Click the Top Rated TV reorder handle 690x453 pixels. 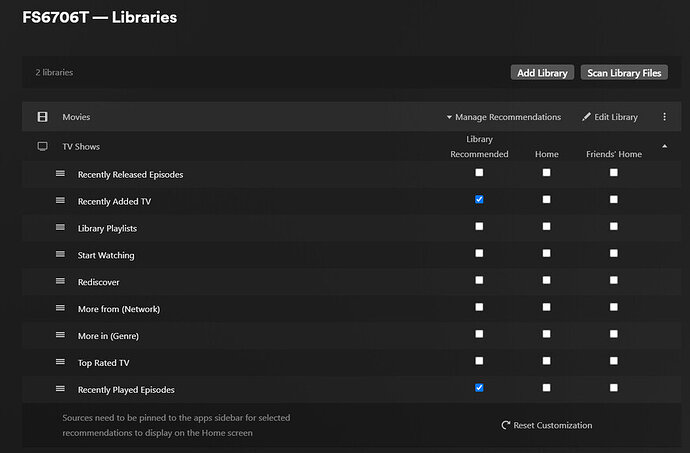(x=60, y=362)
